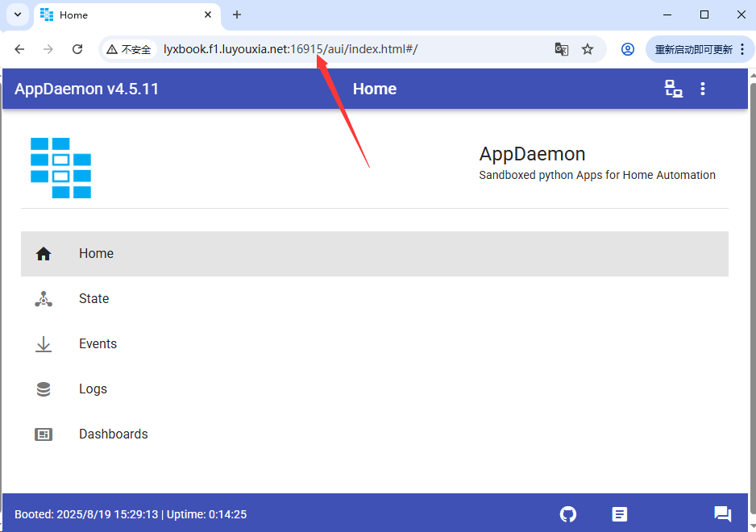This screenshot has width=756, height=532.
Task: Open Dashboards using its panel icon
Action: 43,434
